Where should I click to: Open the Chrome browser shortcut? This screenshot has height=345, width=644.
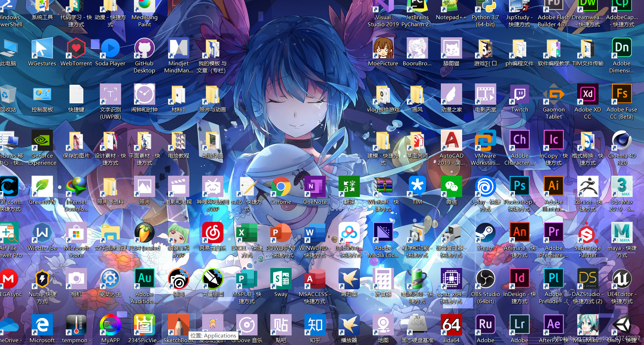(x=281, y=187)
